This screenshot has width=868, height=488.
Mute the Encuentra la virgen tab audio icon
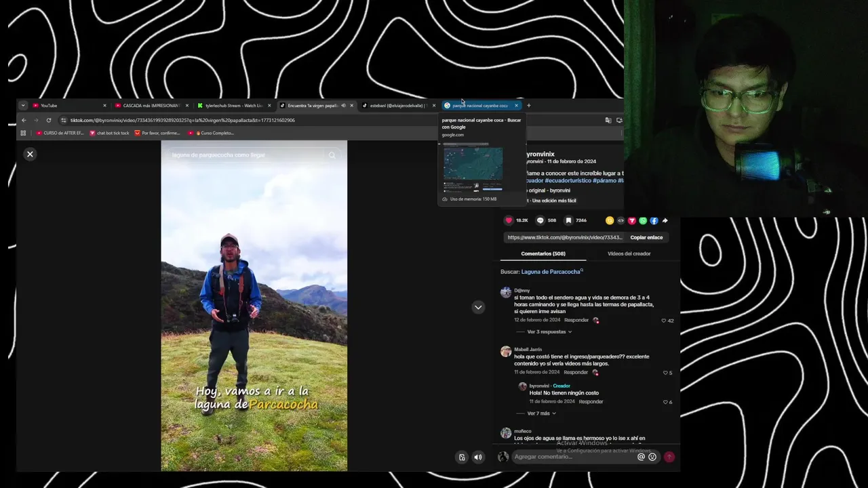tap(343, 106)
